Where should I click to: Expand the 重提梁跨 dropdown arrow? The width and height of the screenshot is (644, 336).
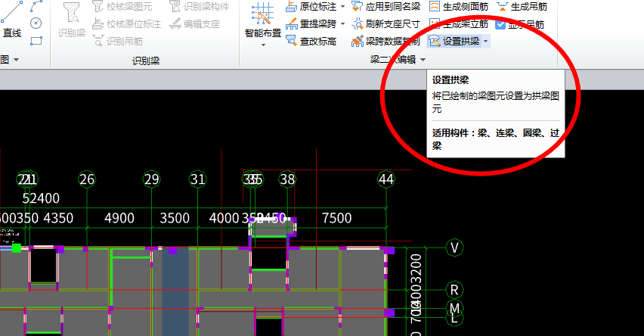pos(343,24)
